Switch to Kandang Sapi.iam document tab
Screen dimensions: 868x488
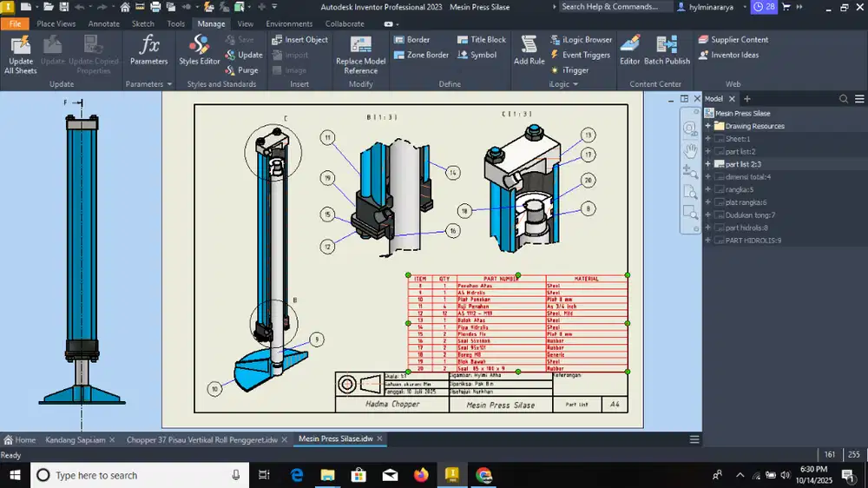pyautogui.click(x=76, y=439)
